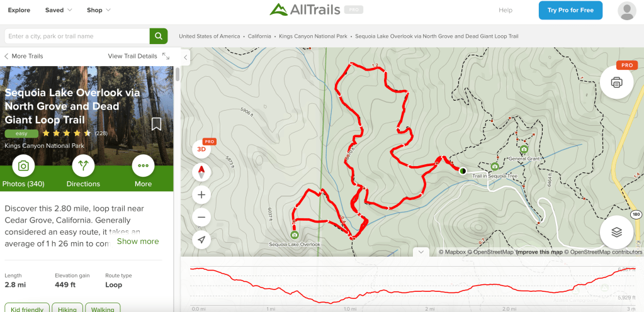The width and height of the screenshot is (644, 312).
Task: Toggle fullscreen with the expand arrows icon
Action: [x=166, y=56]
